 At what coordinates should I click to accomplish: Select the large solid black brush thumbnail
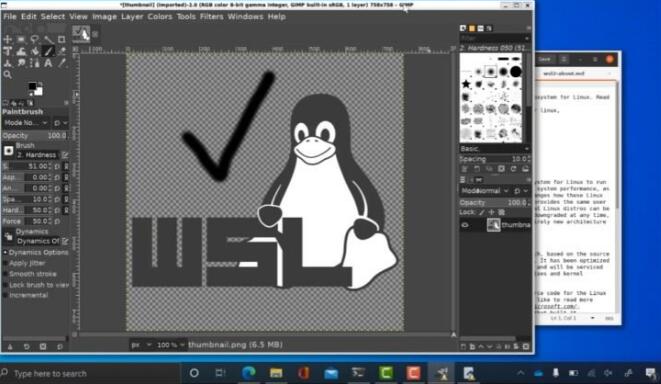[516, 72]
